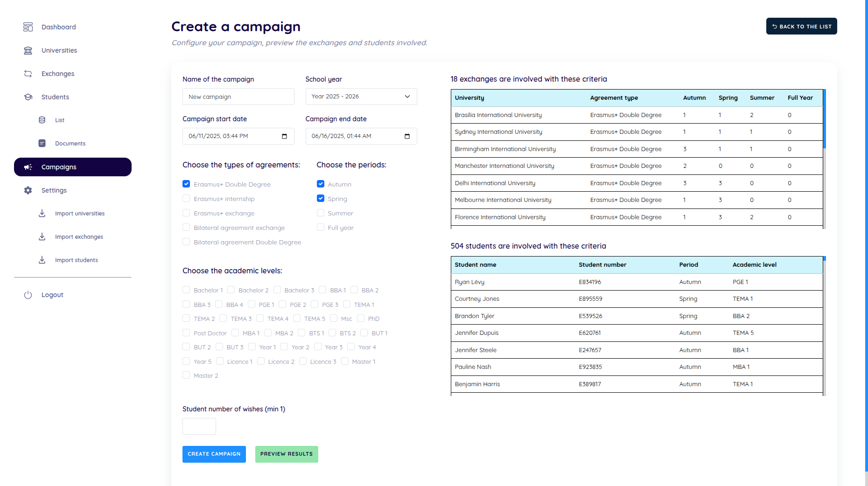Enable the Summer period checkbox
Image resolution: width=868 pixels, height=486 pixels.
point(321,213)
